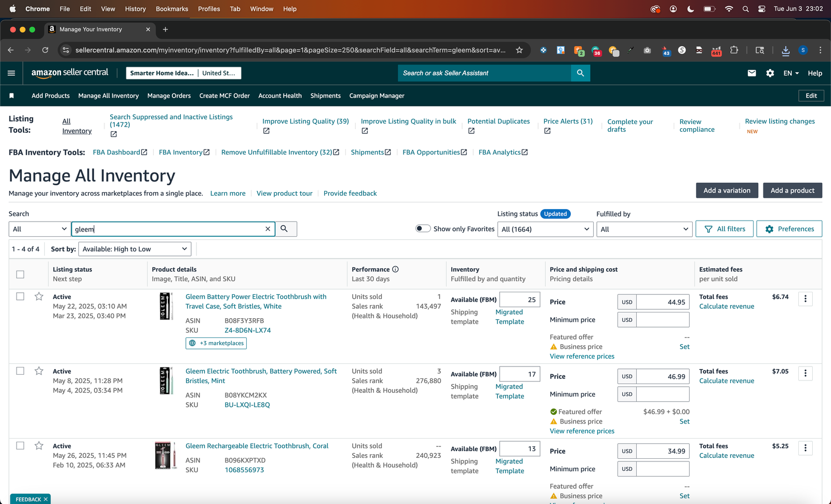Open Chrome downloads icon

[785, 50]
